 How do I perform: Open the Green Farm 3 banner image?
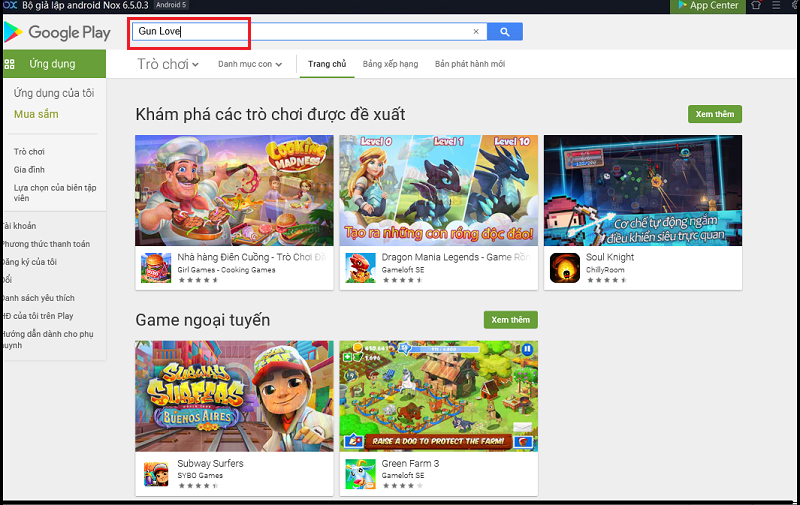(439, 396)
